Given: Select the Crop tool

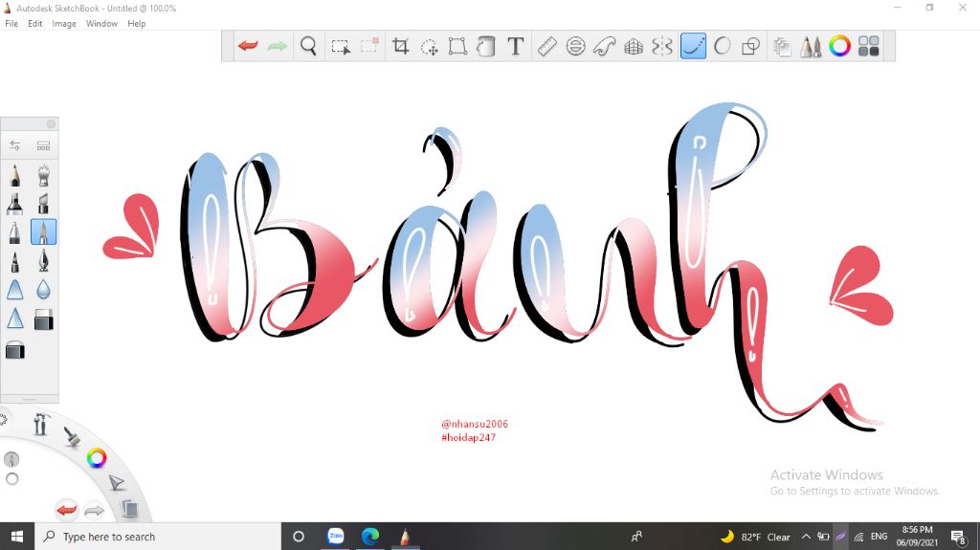Looking at the screenshot, I should (x=400, y=46).
